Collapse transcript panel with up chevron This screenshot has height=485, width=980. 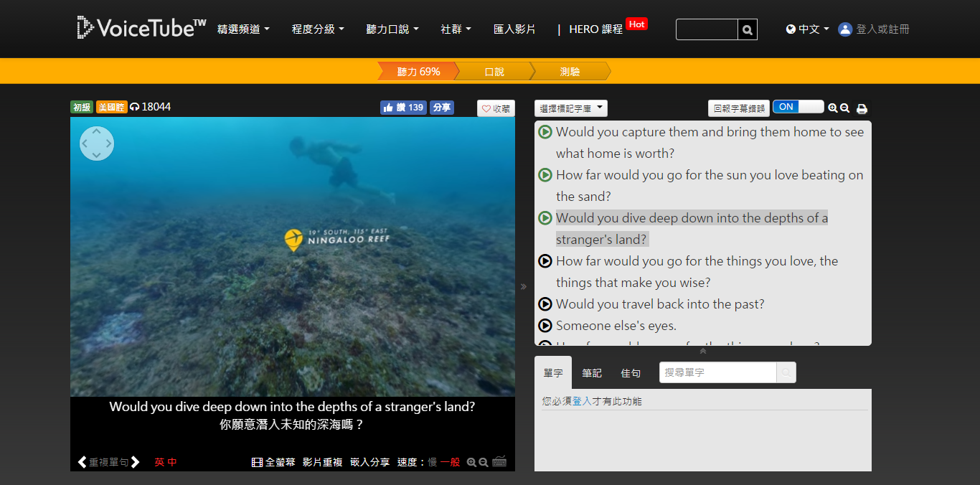(x=703, y=351)
